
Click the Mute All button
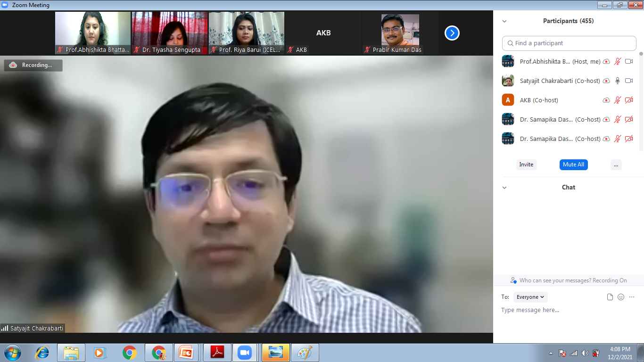tap(573, 165)
